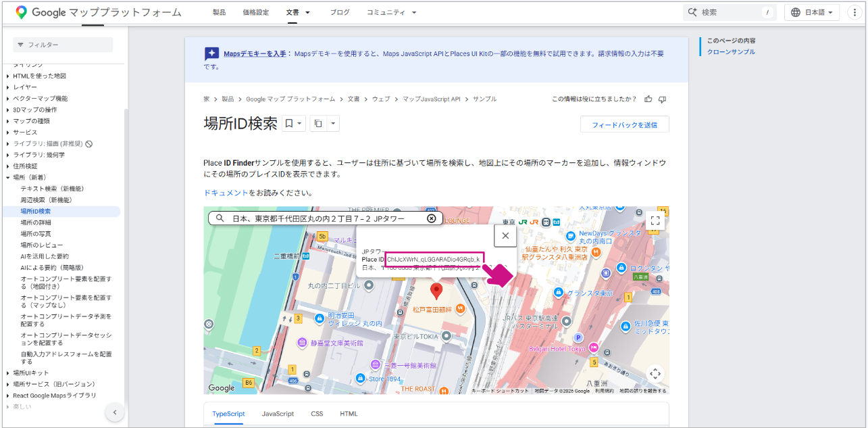Open 周辺検索（新機能） page
The width and height of the screenshot is (868, 428).
(46, 200)
